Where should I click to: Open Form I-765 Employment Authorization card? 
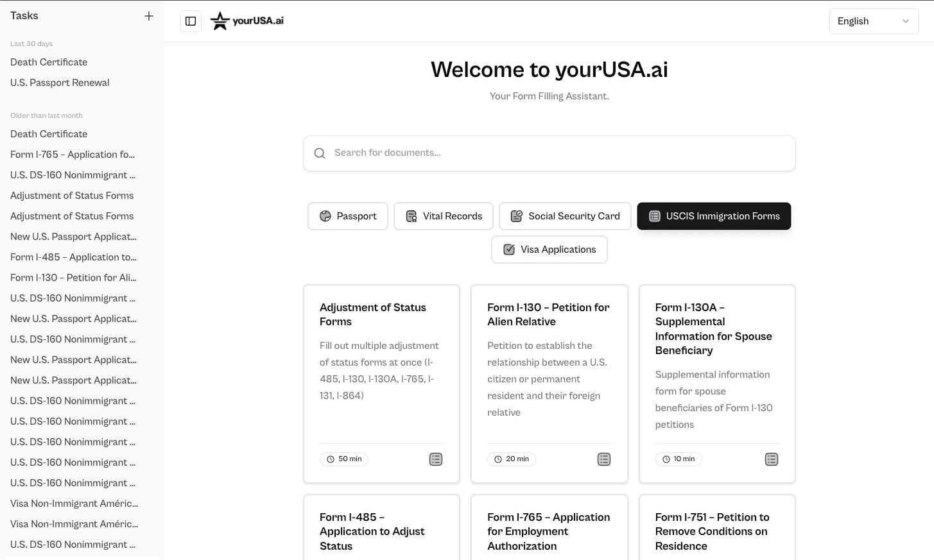tap(549, 527)
